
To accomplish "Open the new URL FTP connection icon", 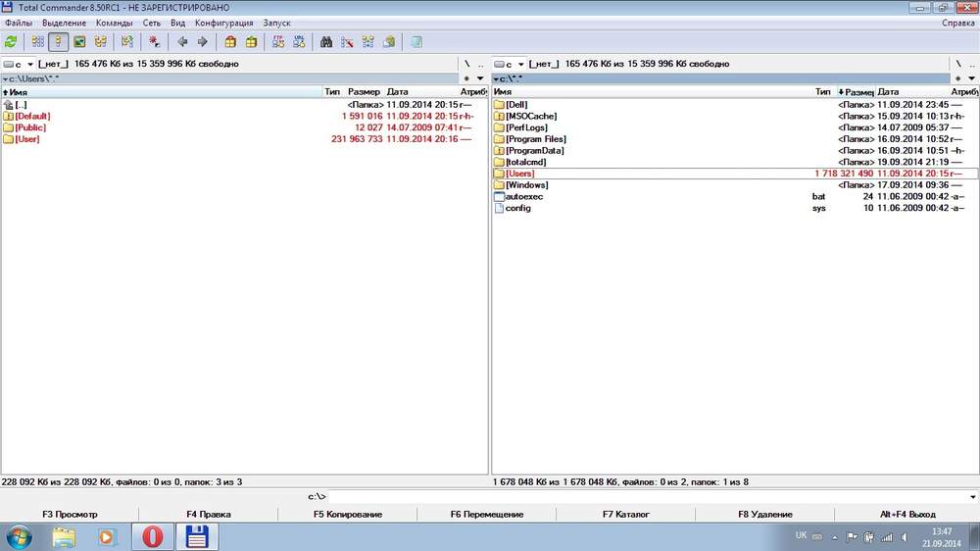I will pos(299,42).
